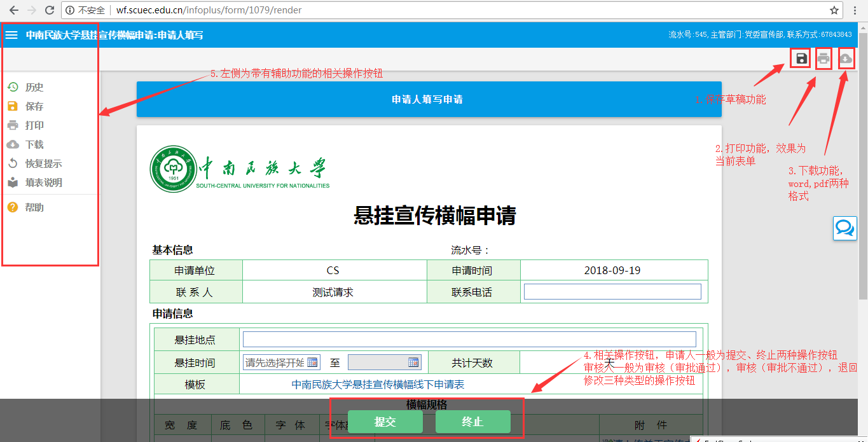Click the 流水号 label above the table
Screen dimensions: 868x442
click(x=470, y=250)
